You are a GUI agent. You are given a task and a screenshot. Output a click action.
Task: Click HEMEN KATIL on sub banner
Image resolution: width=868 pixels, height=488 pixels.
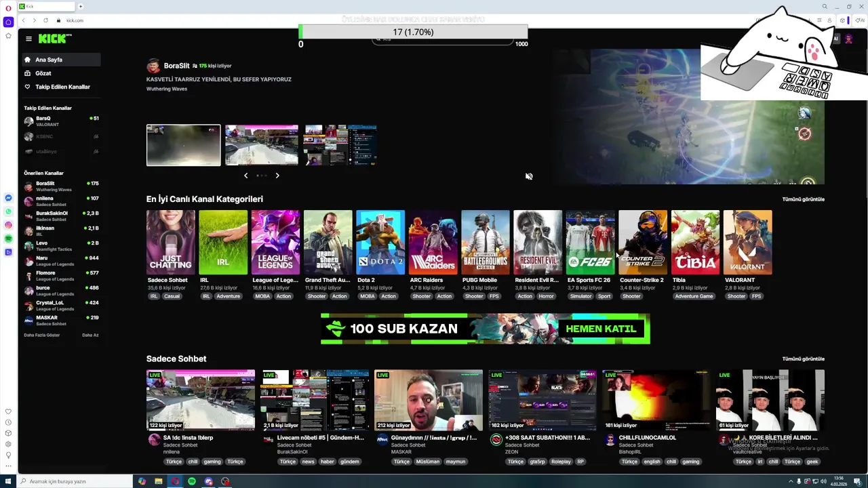(601, 329)
